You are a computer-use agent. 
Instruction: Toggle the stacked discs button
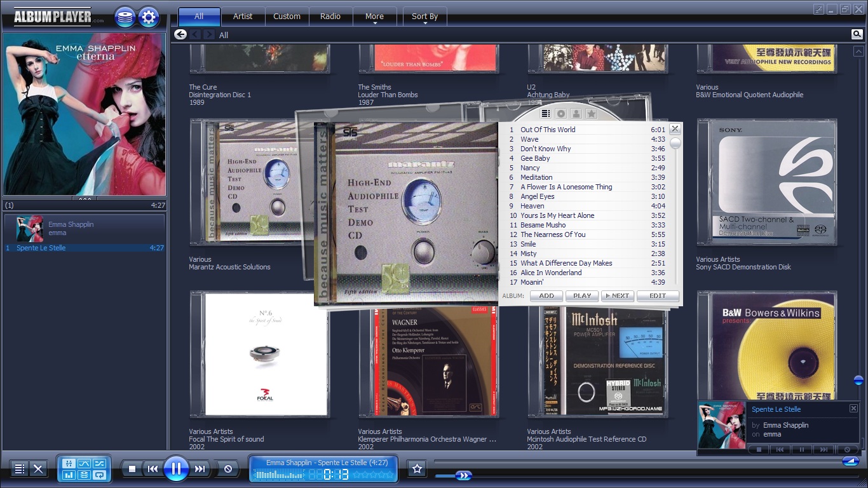click(x=85, y=475)
